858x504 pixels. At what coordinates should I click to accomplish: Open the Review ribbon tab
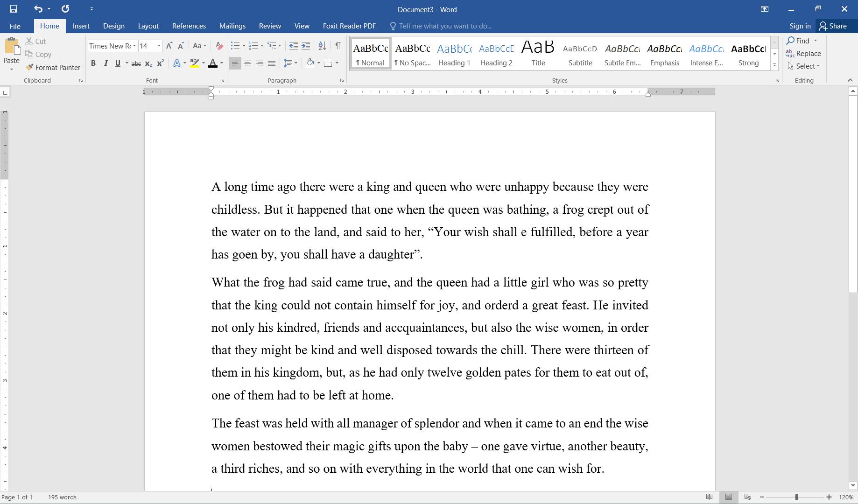pos(270,26)
